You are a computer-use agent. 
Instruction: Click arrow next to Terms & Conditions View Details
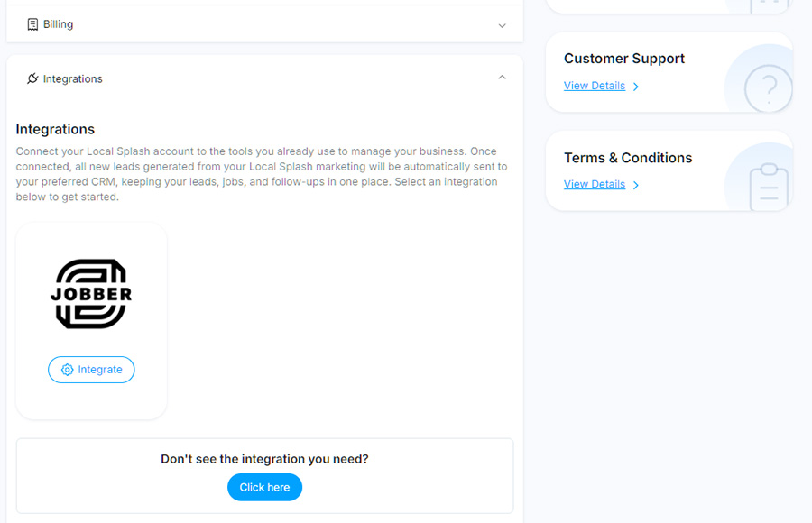[x=636, y=185]
